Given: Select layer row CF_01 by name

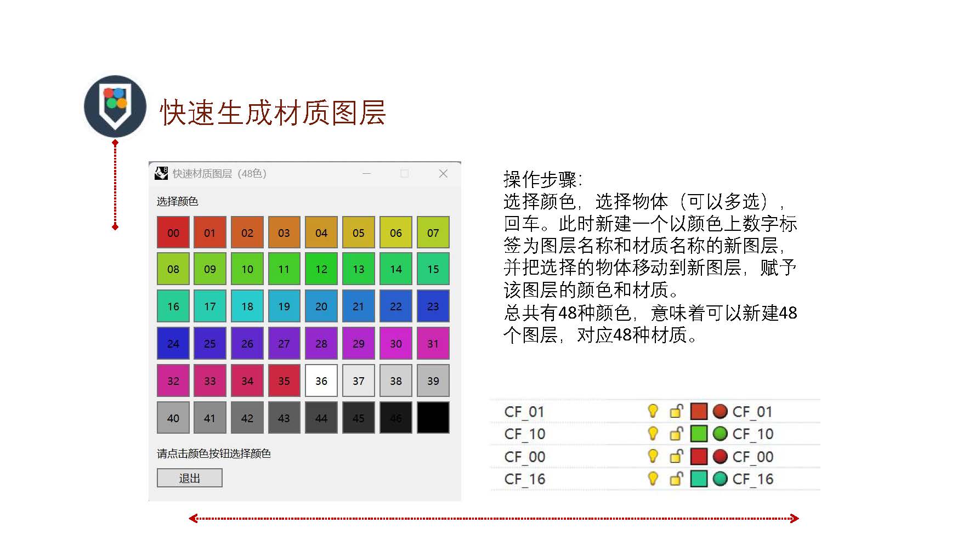Looking at the screenshot, I should tap(524, 412).
